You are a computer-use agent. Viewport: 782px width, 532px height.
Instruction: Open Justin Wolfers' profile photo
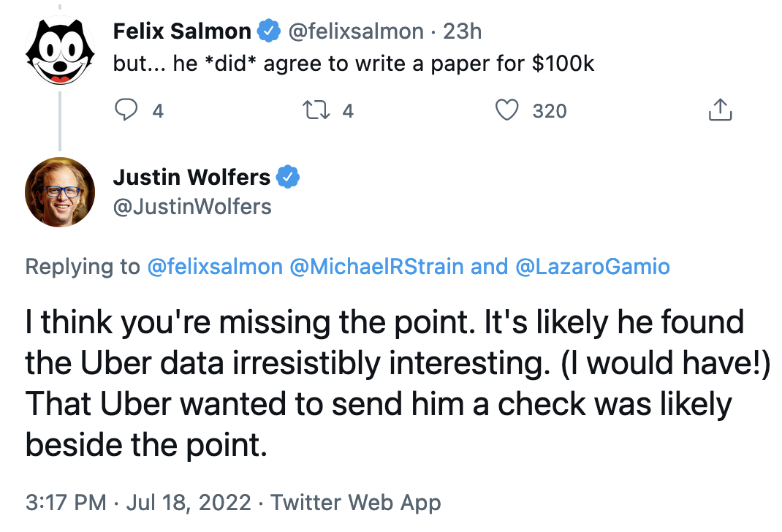point(60,192)
